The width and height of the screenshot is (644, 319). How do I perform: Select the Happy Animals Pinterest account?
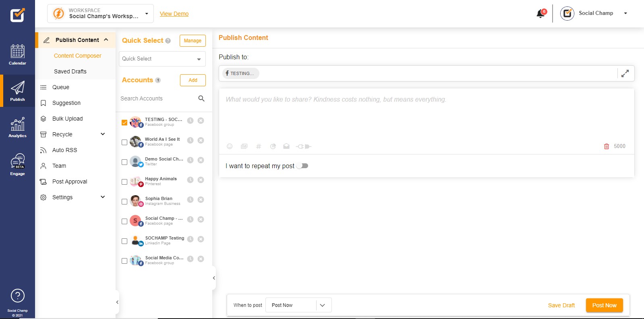124,182
